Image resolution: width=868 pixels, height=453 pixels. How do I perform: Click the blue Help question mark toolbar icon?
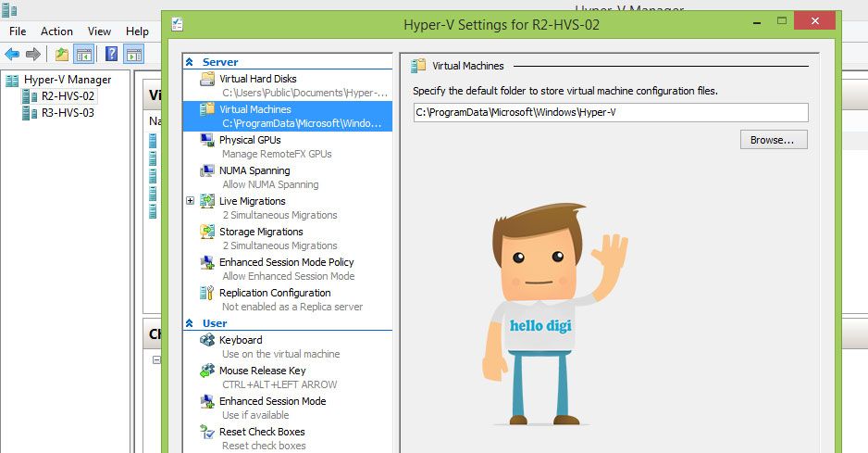[x=111, y=54]
